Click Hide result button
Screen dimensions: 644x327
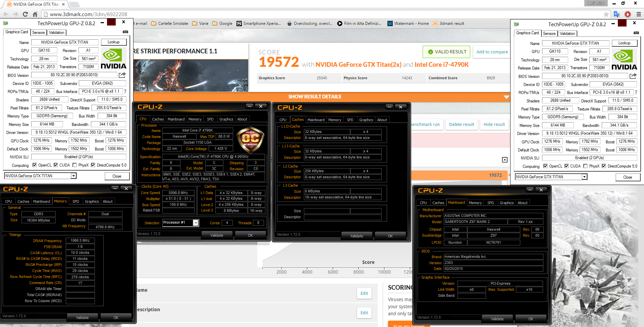(x=494, y=124)
